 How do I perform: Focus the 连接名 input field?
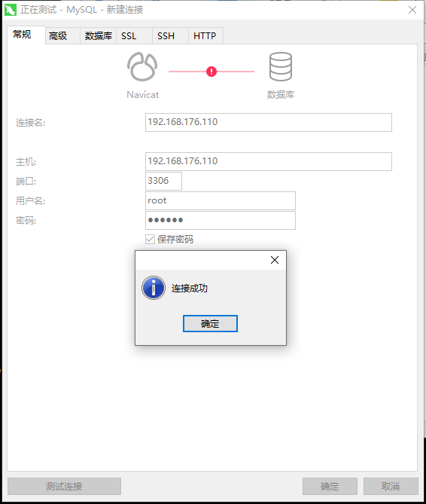coord(269,122)
